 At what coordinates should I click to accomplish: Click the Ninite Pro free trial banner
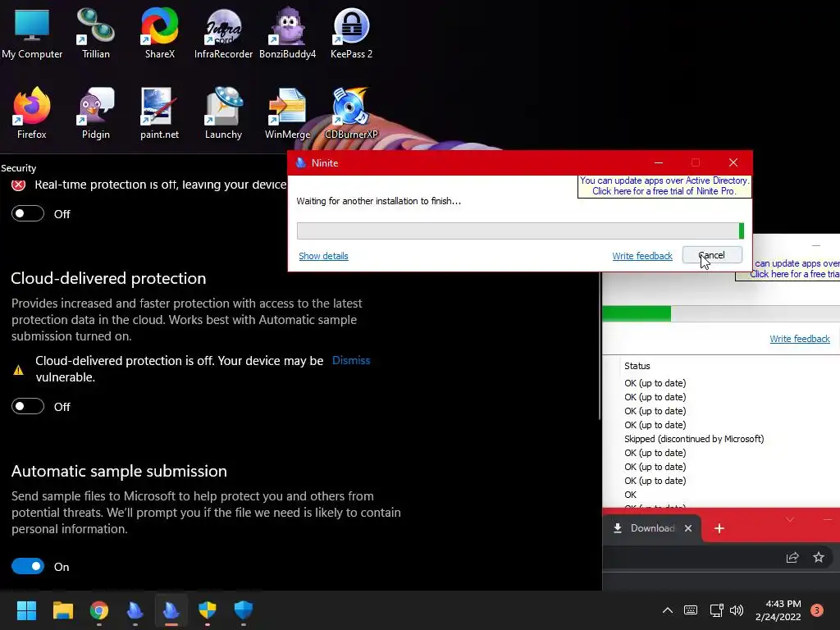(664, 186)
